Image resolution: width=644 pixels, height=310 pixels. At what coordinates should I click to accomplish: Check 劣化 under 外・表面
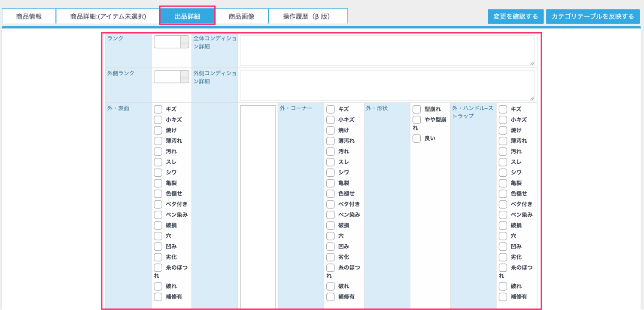(158, 257)
